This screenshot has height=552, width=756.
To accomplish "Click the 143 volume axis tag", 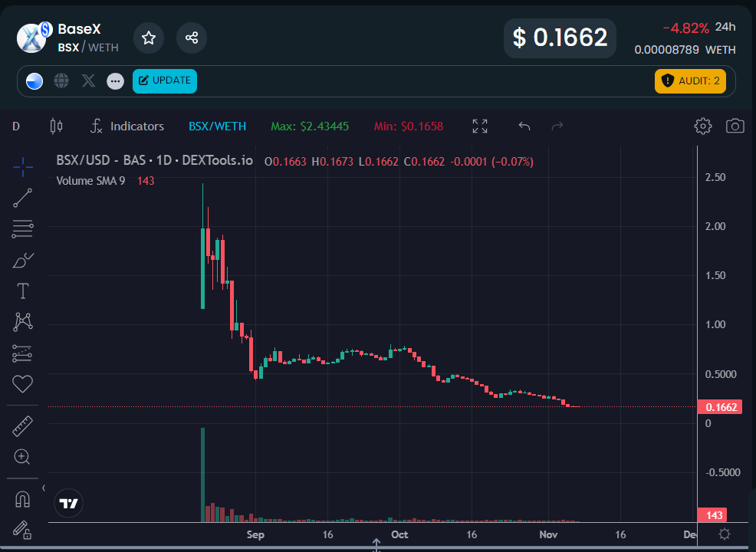I will coord(712,515).
